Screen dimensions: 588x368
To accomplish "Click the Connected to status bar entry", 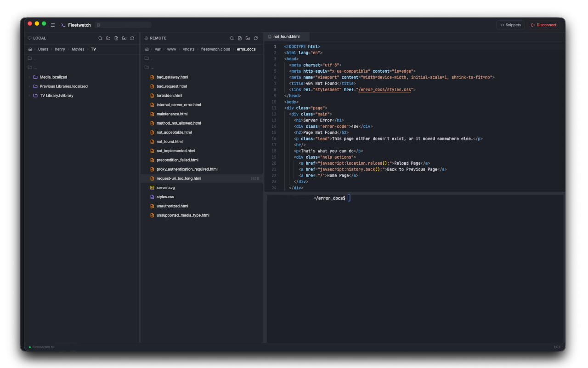I will point(42,347).
